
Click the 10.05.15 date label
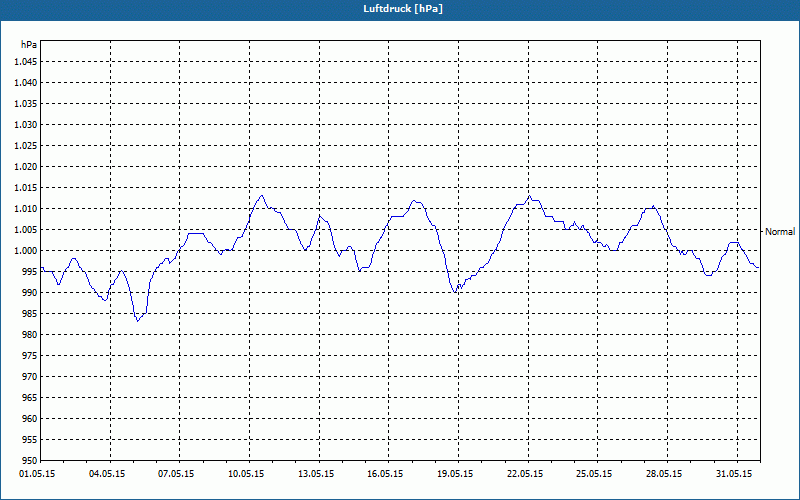(x=246, y=474)
